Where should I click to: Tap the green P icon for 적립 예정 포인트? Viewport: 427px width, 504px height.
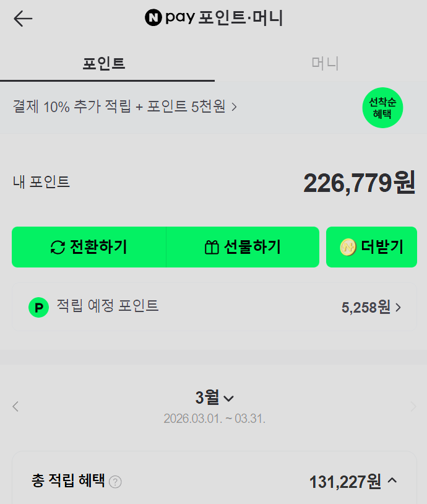38,307
